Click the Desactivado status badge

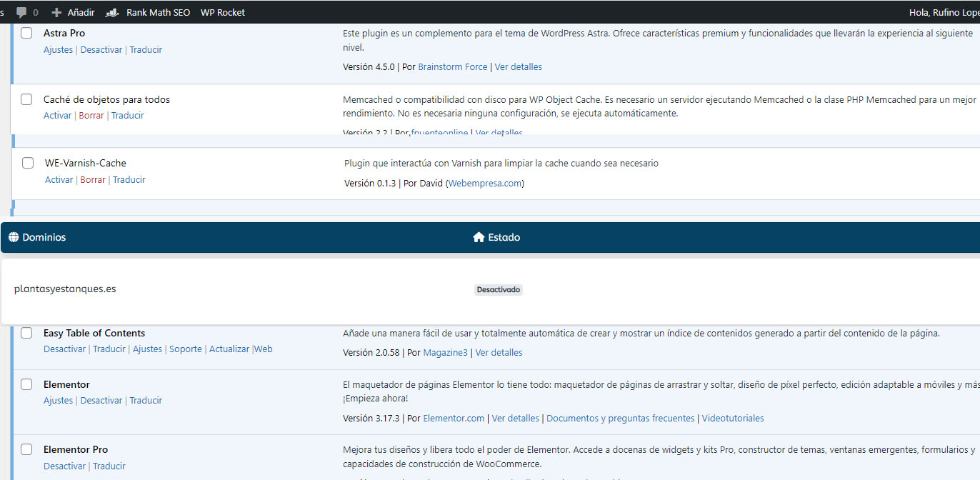point(499,290)
